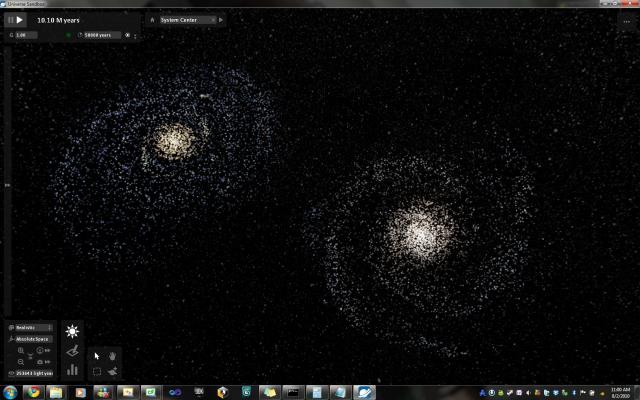Open the file explorer taskbar folder
This screenshot has height=400, width=640.
pos(56,393)
